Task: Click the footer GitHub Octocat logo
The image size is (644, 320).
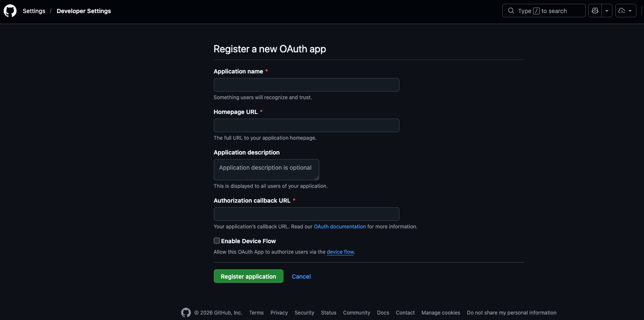Action: click(186, 313)
